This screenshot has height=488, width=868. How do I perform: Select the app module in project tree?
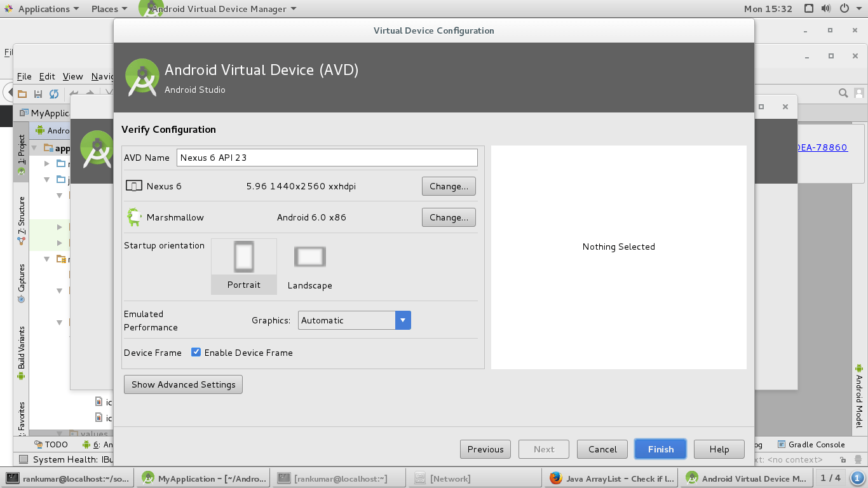point(57,148)
